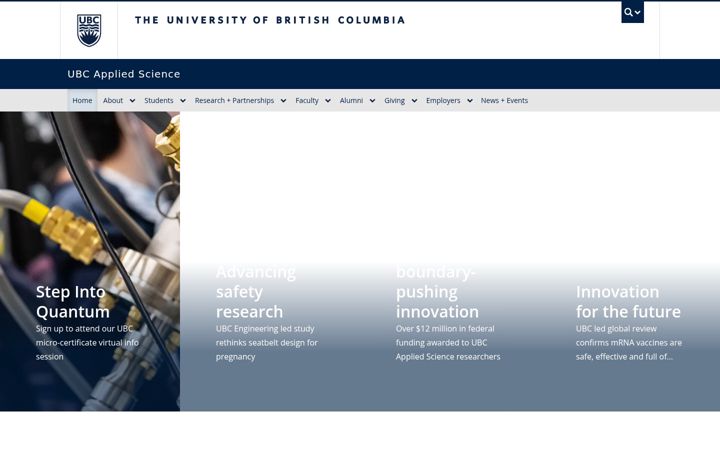
Task: Open the Step Into Quantum heading
Action: pos(73,302)
